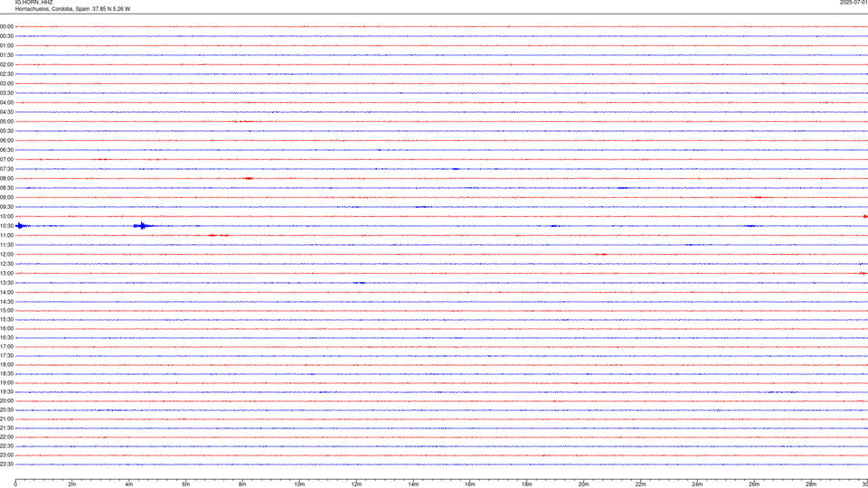
Task: Click the 10m axis tick label
Action: 299,484
